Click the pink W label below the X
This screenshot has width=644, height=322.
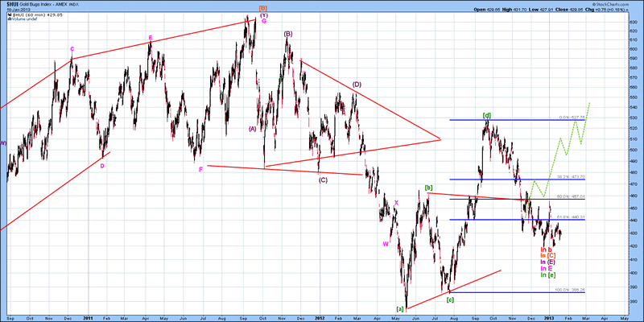(386, 244)
